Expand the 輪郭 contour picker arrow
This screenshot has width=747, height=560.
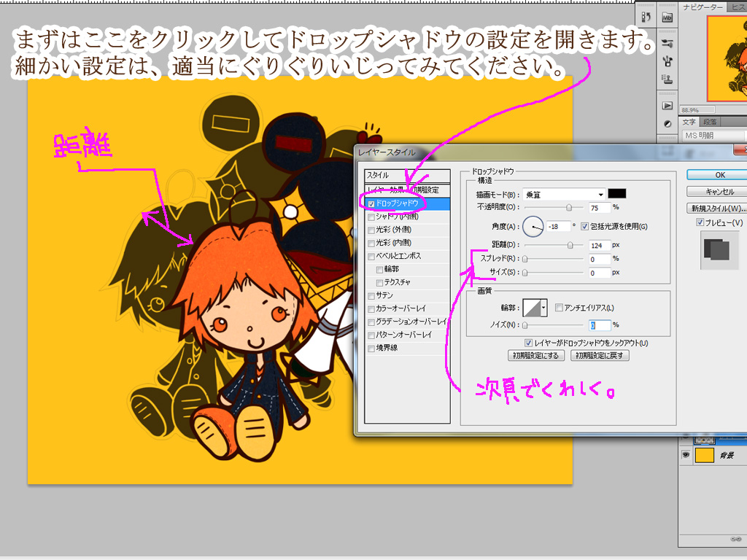coord(543,308)
